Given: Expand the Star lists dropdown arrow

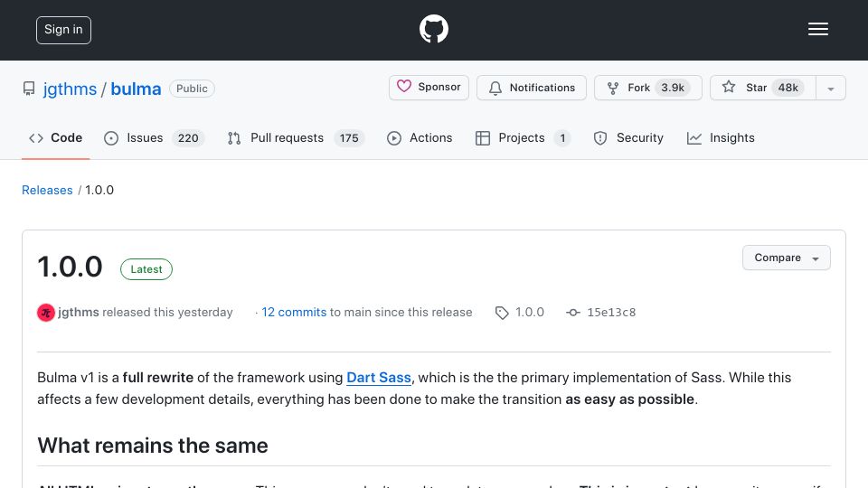Looking at the screenshot, I should pos(831,88).
